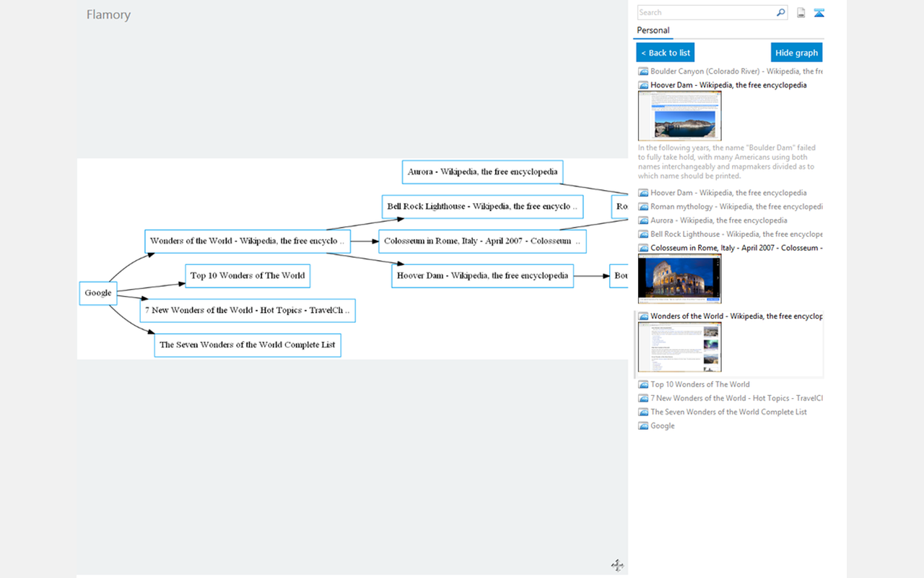Click the Boulder Canyon entry's page icon
924x578 pixels.
(x=642, y=72)
